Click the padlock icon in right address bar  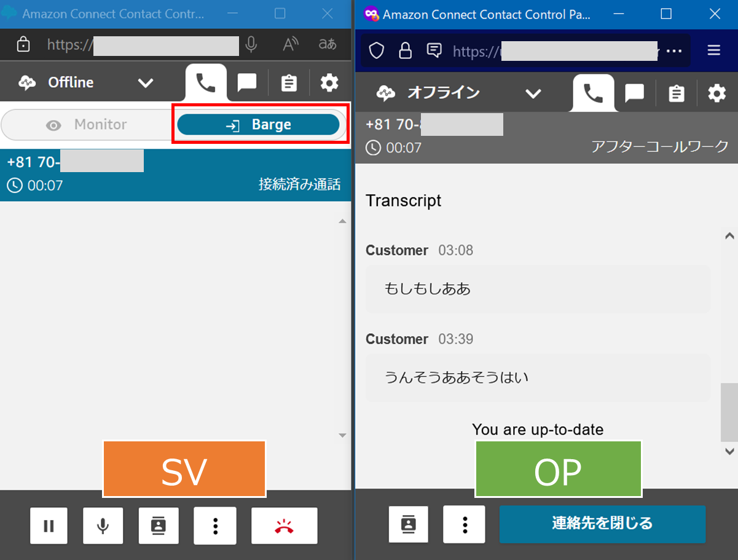(405, 50)
